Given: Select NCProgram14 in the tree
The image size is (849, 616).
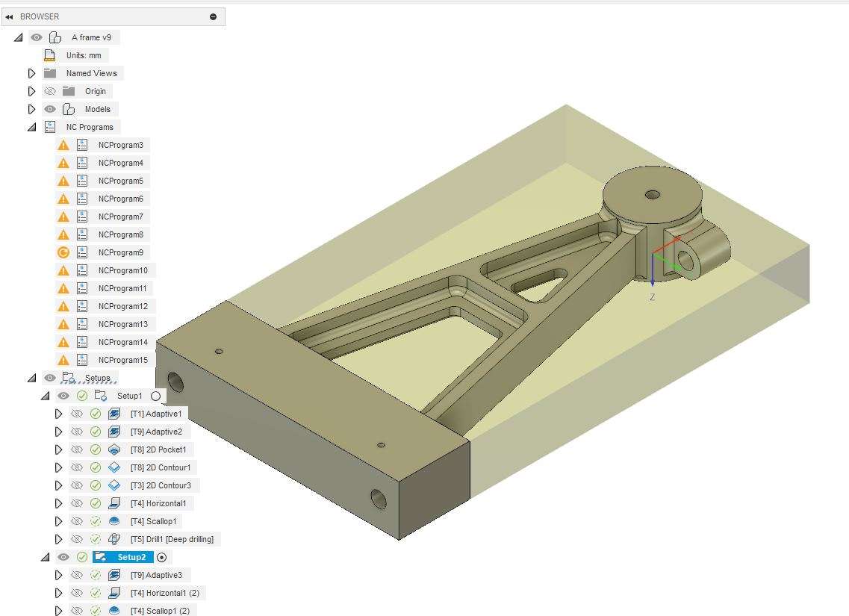Looking at the screenshot, I should (123, 342).
